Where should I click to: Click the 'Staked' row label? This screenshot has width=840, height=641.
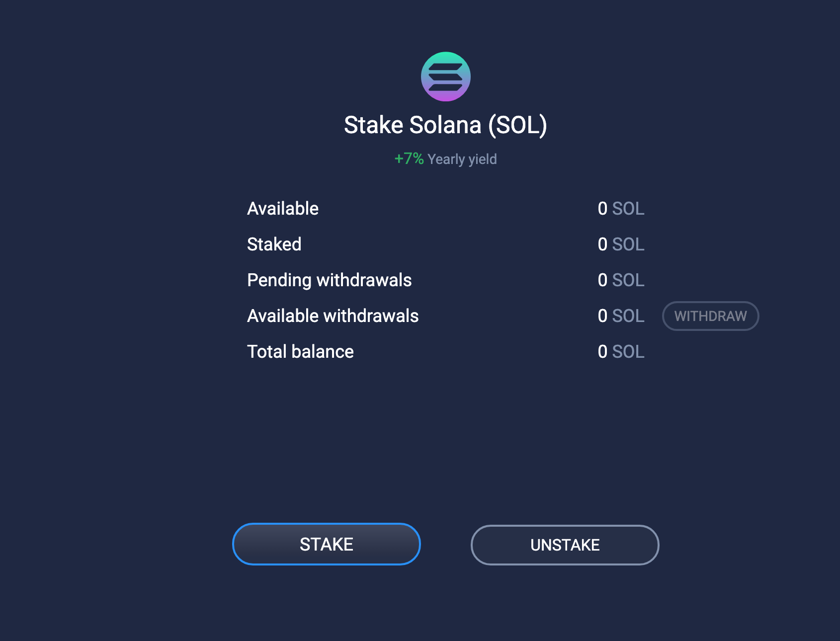point(274,244)
